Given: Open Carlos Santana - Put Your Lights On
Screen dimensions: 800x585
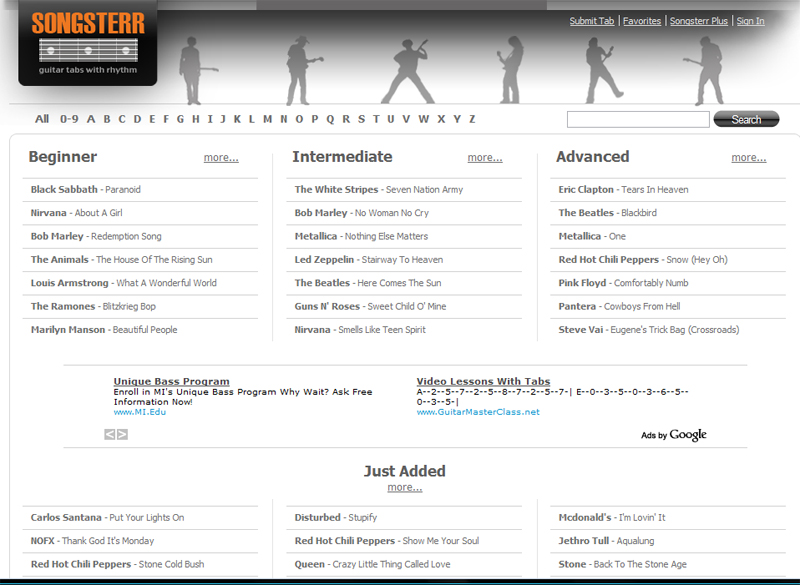Looking at the screenshot, I should tap(107, 518).
